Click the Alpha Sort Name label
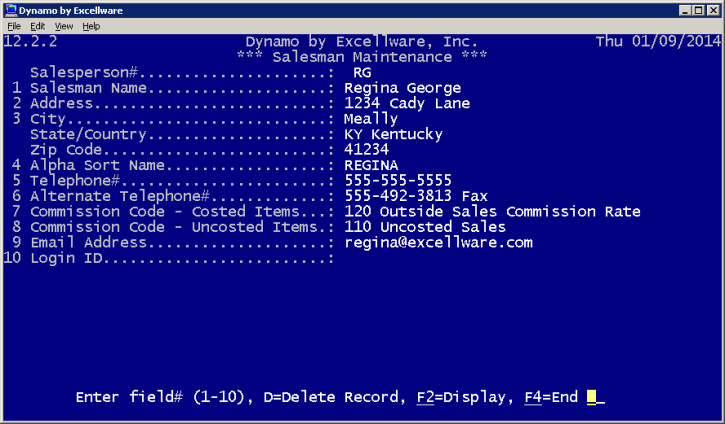 (x=97, y=165)
